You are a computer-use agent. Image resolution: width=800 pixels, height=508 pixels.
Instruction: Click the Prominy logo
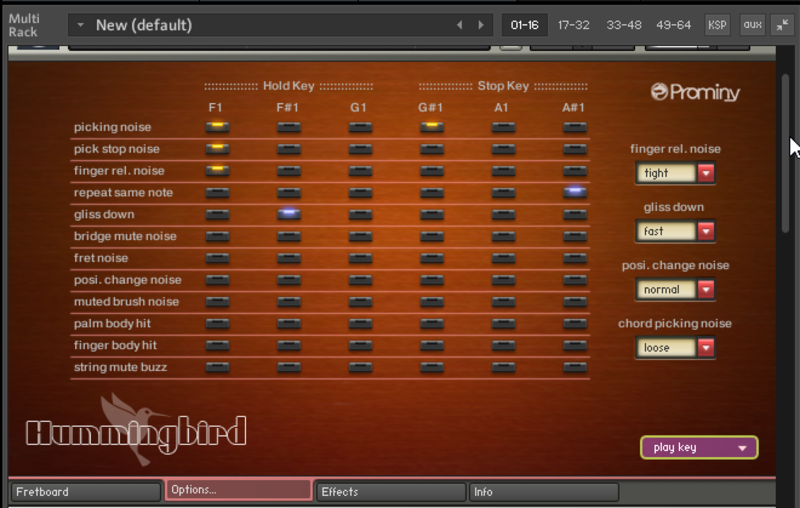point(695,92)
